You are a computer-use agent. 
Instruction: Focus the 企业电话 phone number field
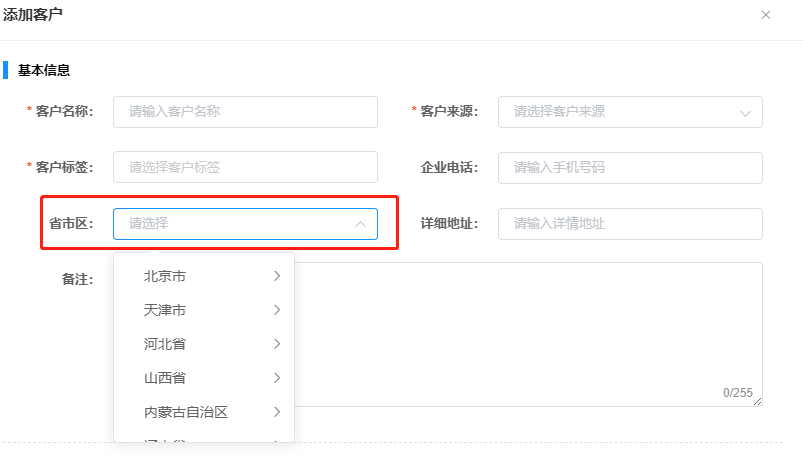coord(630,168)
